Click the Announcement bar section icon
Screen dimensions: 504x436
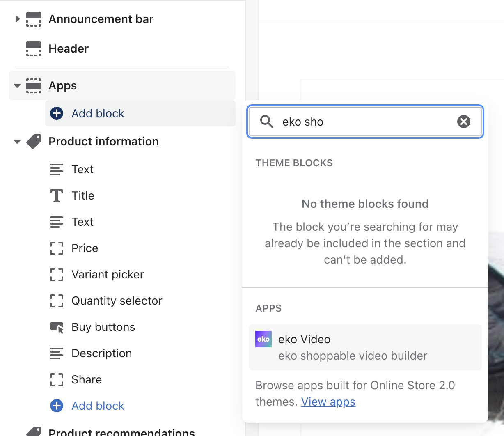[x=34, y=19]
